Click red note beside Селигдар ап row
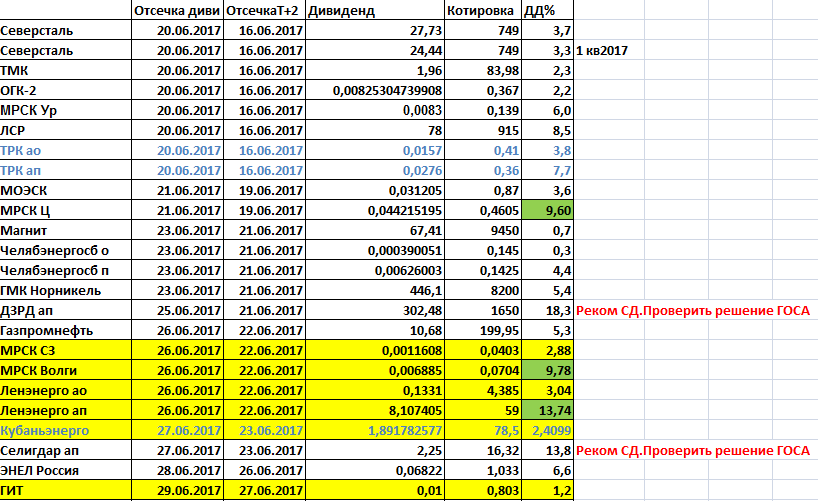This screenshot has height=501, width=818. [x=693, y=450]
